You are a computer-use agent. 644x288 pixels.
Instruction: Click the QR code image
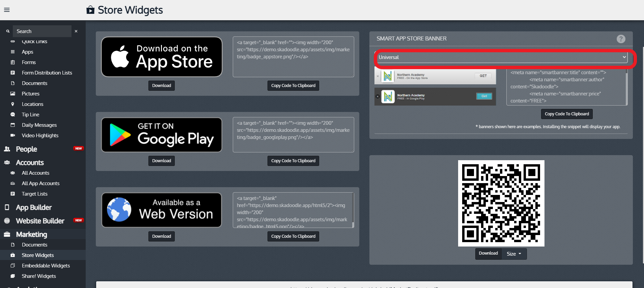pyautogui.click(x=501, y=203)
